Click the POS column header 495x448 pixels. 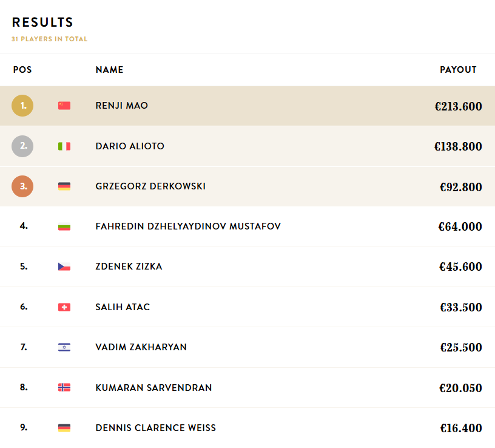pyautogui.click(x=22, y=70)
